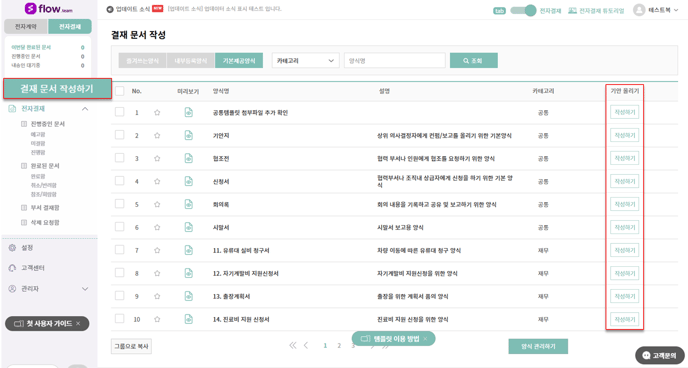This screenshot has height=368, width=688.
Task: Check the 신청서 row checkbox
Action: [x=119, y=181]
